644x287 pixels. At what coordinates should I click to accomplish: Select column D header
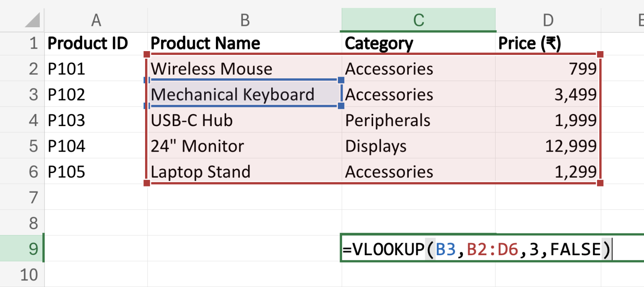pos(548,20)
